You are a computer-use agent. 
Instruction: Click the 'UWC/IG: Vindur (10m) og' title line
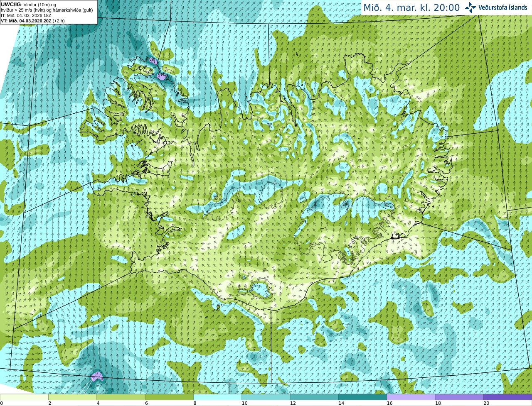click(28, 4)
